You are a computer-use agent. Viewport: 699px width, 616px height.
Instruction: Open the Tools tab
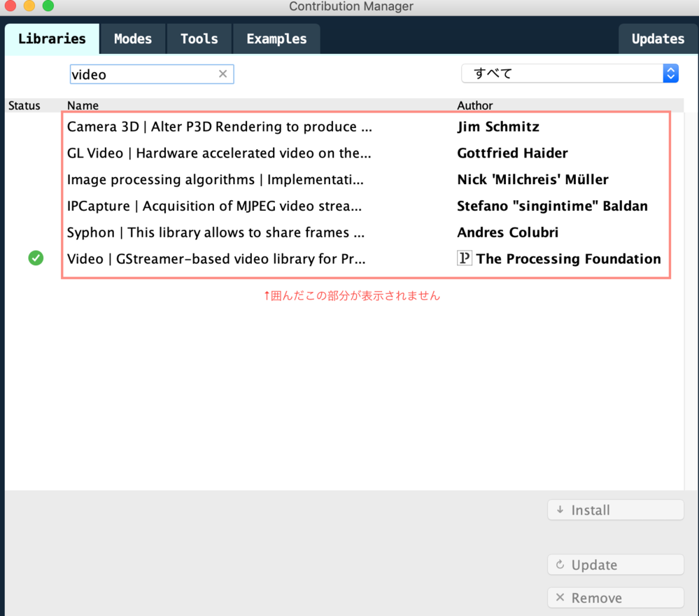pyautogui.click(x=199, y=38)
